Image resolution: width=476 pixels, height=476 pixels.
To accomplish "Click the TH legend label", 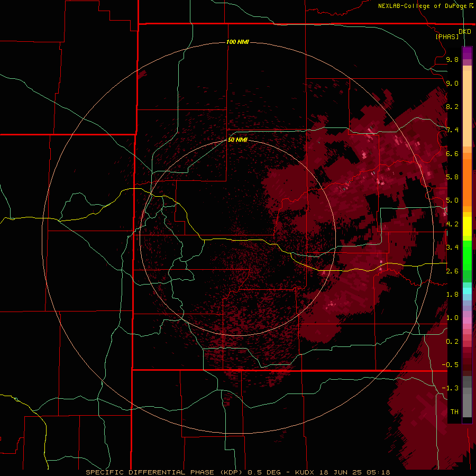I will click(x=454, y=411).
